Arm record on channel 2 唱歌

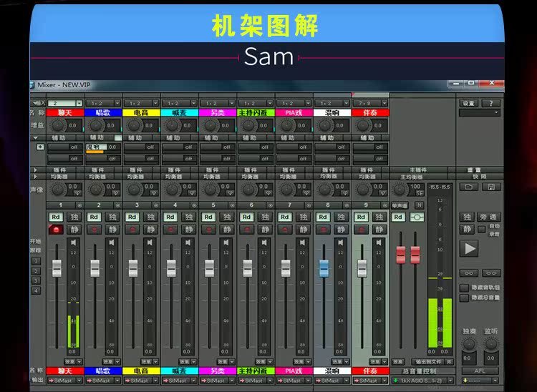pos(94,230)
